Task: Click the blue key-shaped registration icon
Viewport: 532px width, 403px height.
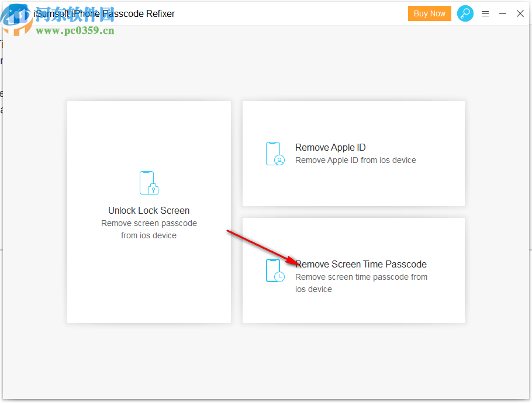Action: coord(465,13)
